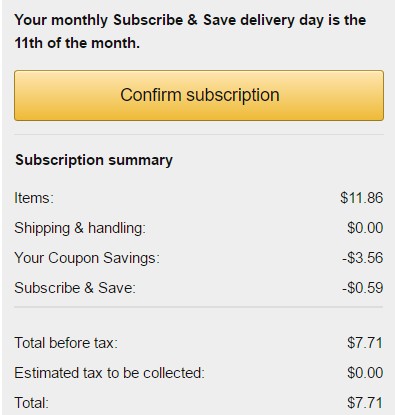The image size is (395, 415).
Task: Click the Confirm subscription button
Action: click(x=199, y=95)
